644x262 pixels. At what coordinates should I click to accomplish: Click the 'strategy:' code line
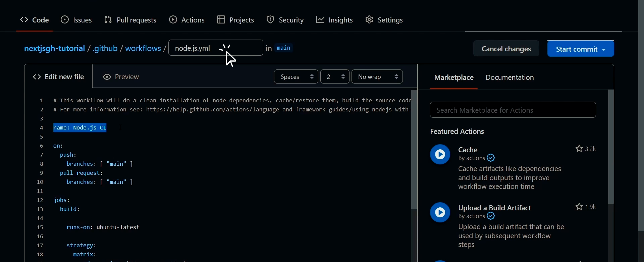click(x=82, y=246)
